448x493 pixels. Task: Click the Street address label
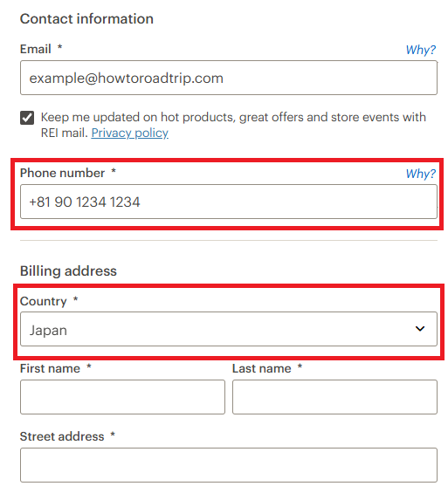[62, 436]
